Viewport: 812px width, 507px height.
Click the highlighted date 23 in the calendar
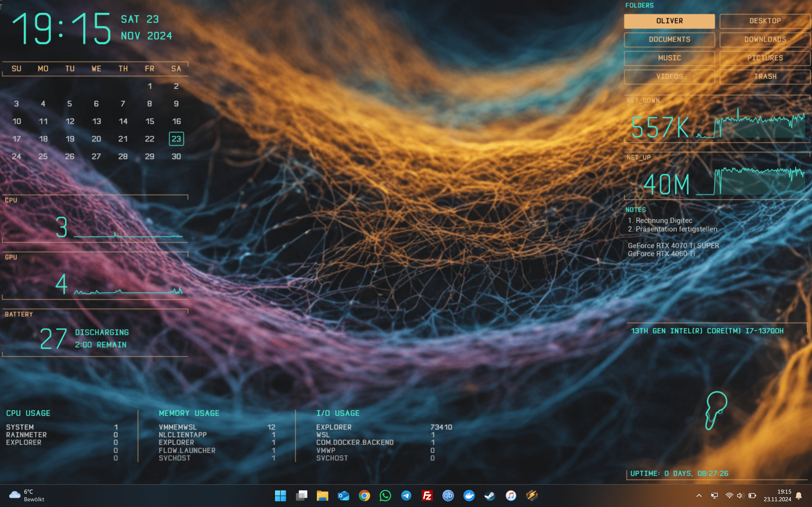tap(176, 139)
